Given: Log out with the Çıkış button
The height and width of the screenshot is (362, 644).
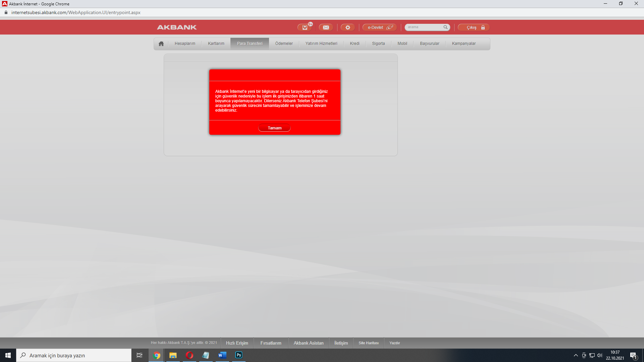Looking at the screenshot, I should [474, 27].
